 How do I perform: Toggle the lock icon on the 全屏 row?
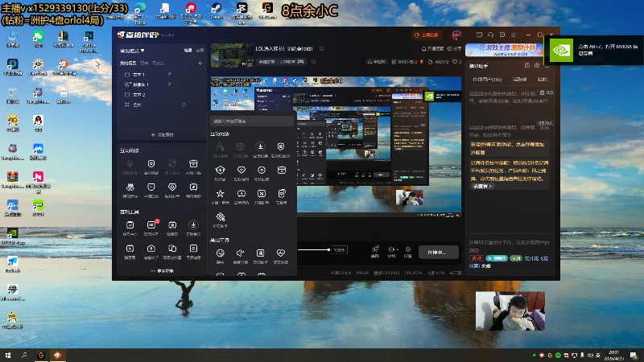(x=184, y=105)
